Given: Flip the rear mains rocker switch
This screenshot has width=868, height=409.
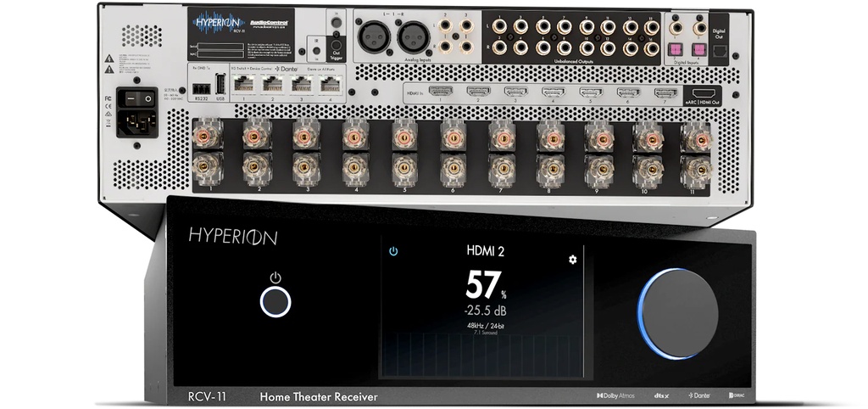Looking at the screenshot, I should 136,99.
